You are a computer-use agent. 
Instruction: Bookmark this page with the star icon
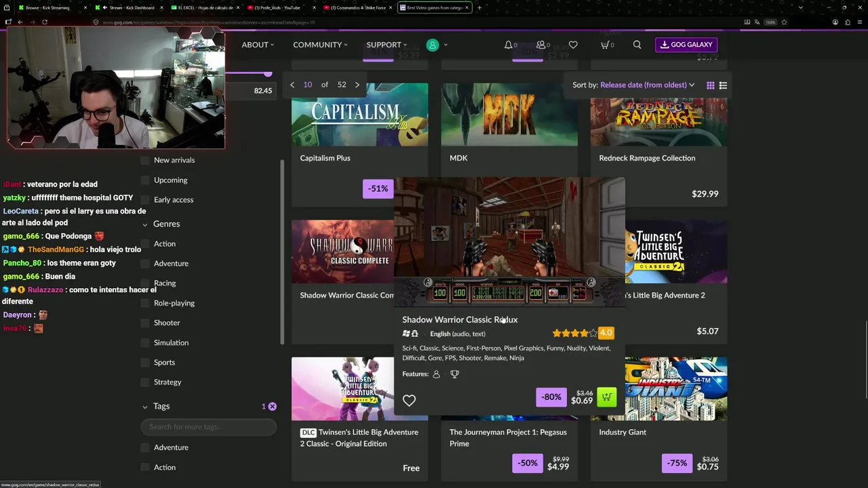784,22
